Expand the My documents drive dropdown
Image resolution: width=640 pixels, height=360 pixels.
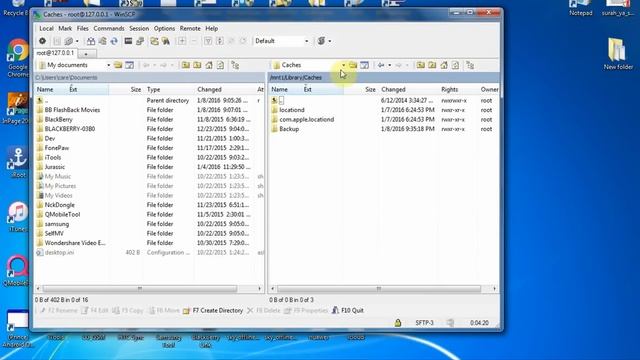(x=109, y=65)
